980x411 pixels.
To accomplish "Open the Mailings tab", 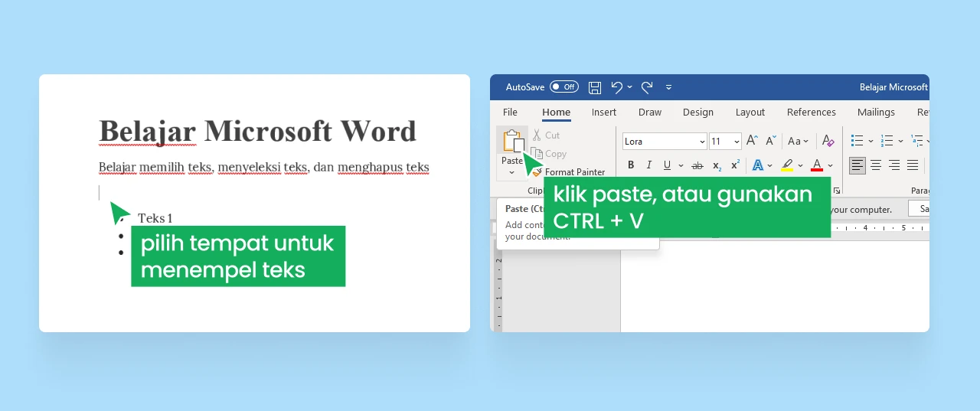I will [x=876, y=112].
